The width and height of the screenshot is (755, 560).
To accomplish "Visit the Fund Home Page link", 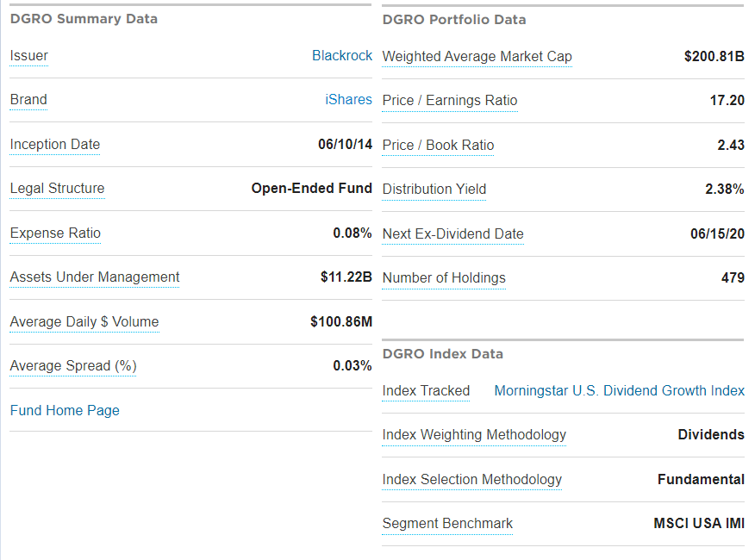I will point(65,410).
